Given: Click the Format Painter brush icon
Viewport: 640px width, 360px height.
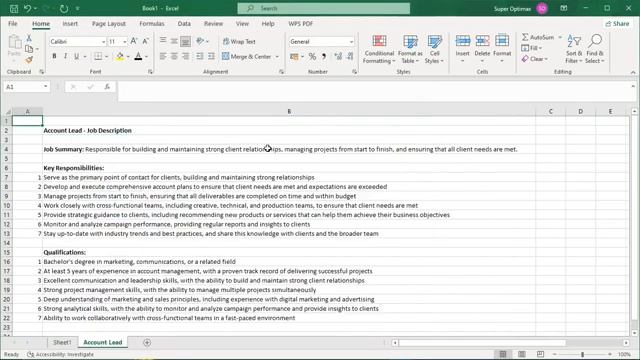Looking at the screenshot, I should click(29, 60).
